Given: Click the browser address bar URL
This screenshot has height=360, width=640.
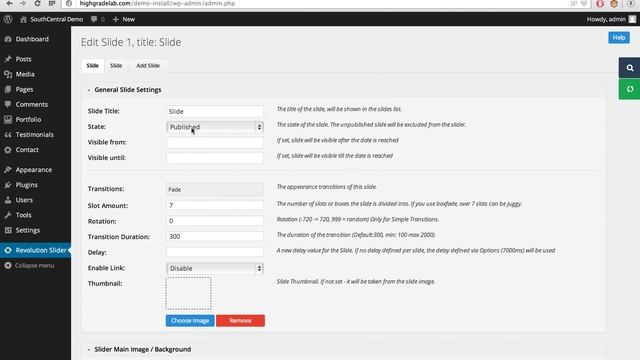Looking at the screenshot, I should coord(158,3).
